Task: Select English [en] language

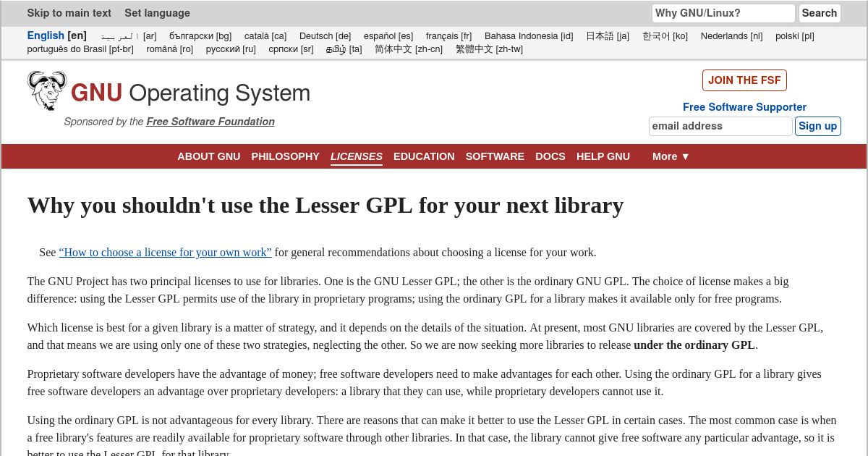Action: [x=56, y=35]
